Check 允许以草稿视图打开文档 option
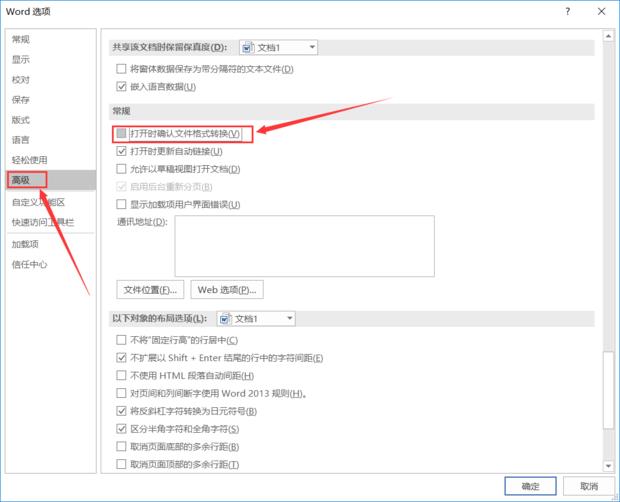 [122, 169]
